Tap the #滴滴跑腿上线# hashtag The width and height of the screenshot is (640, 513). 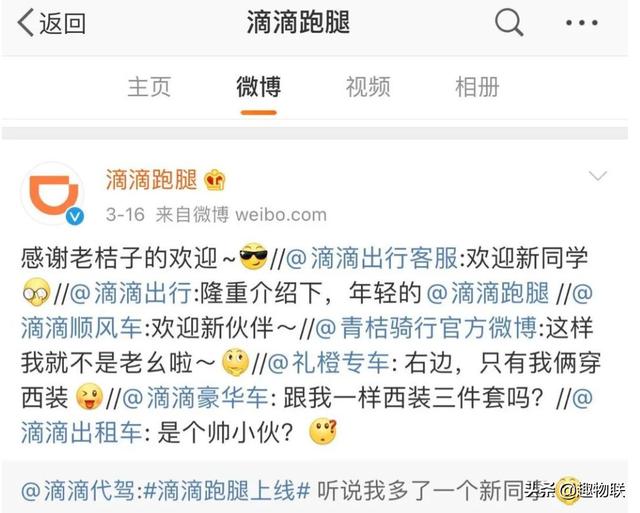(227, 491)
